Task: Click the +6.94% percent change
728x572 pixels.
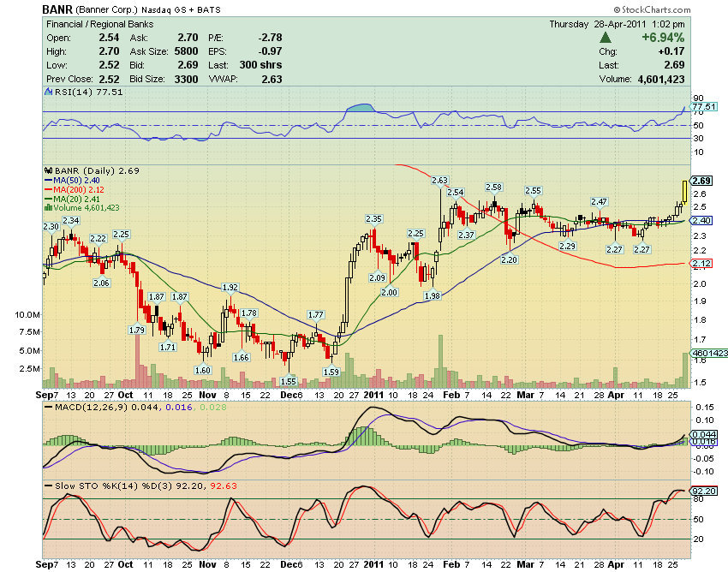Action: click(x=663, y=38)
